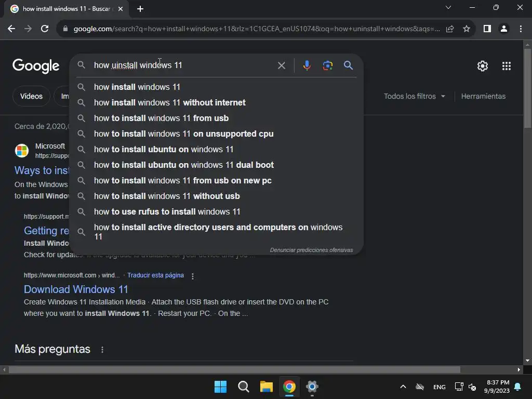Open the Chrome profile avatar

[x=504, y=29]
